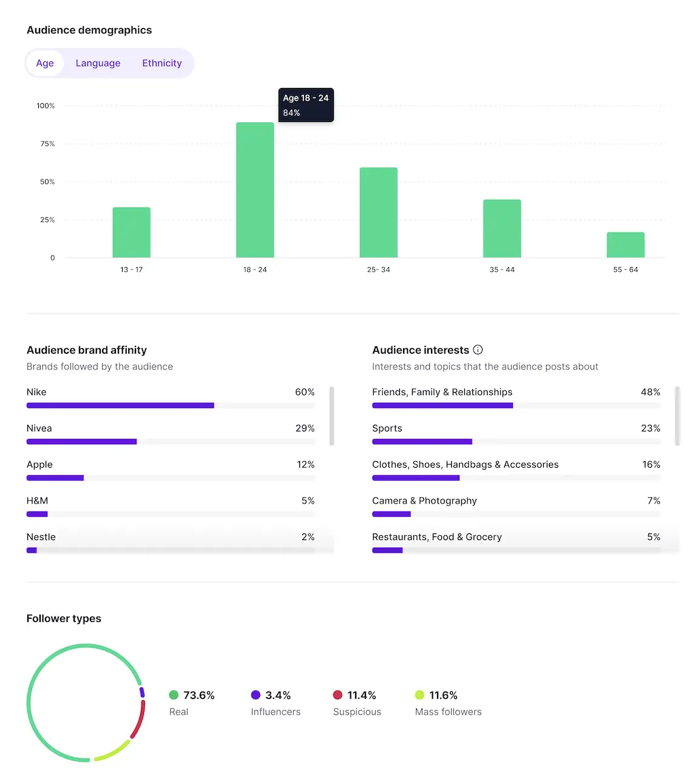This screenshot has width=692, height=784.
Task: Select the green Real followers legend dot
Action: tap(174, 695)
